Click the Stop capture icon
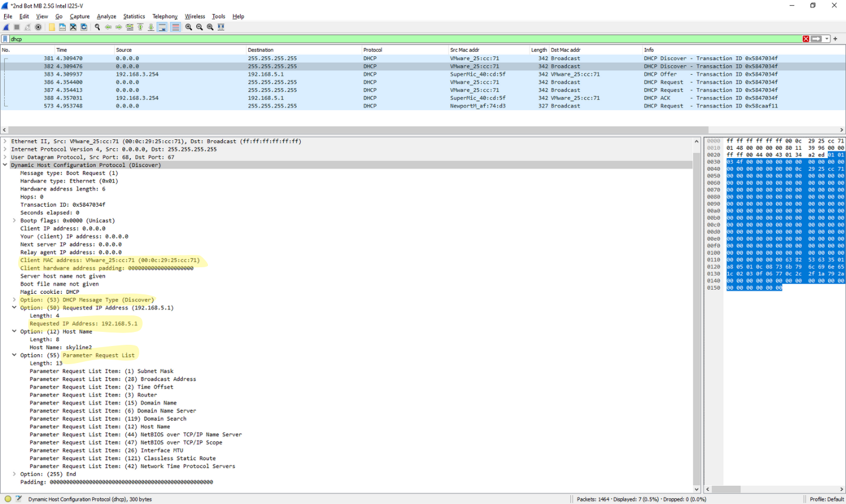 pyautogui.click(x=16, y=27)
